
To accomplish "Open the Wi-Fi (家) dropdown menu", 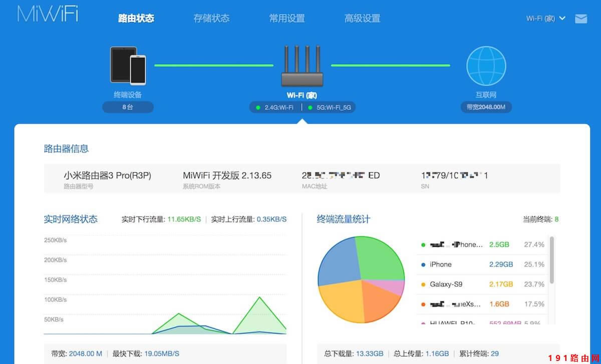I will pos(545,19).
